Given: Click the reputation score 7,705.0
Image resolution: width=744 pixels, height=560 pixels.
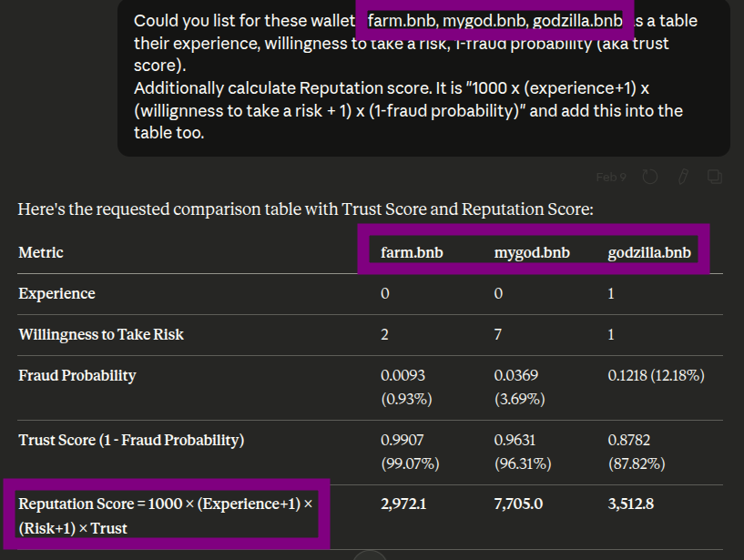Looking at the screenshot, I should click(x=518, y=504).
